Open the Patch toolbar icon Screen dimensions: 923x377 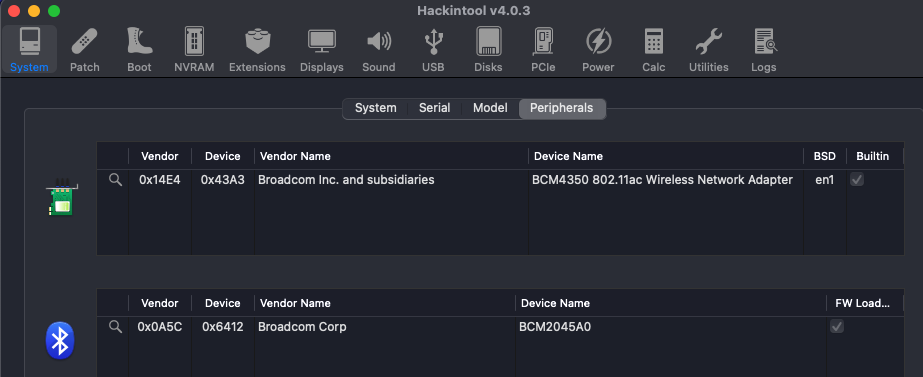[x=85, y=49]
